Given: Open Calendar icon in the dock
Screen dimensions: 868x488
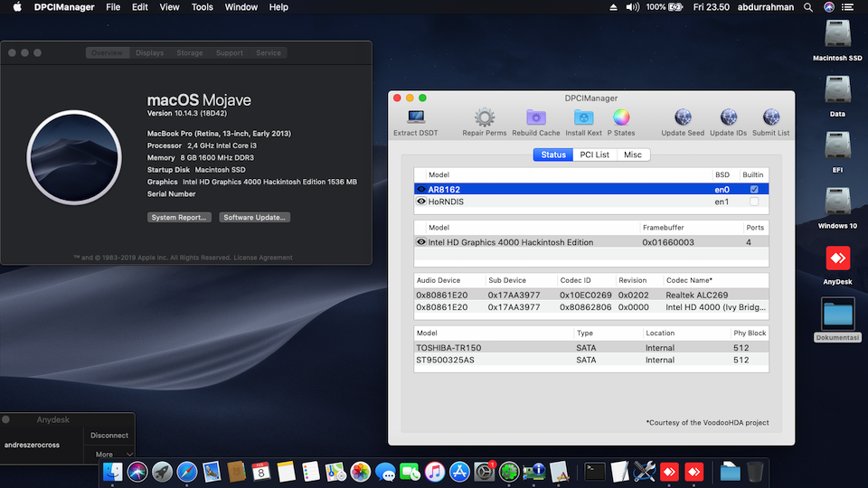Looking at the screenshot, I should pyautogui.click(x=261, y=472).
